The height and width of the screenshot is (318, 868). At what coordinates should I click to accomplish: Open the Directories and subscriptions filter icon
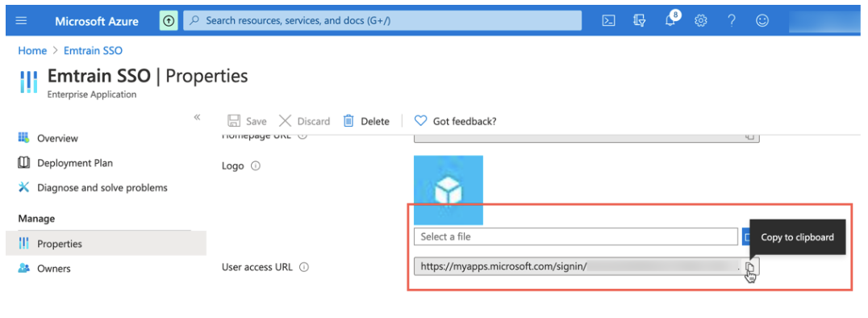click(640, 21)
